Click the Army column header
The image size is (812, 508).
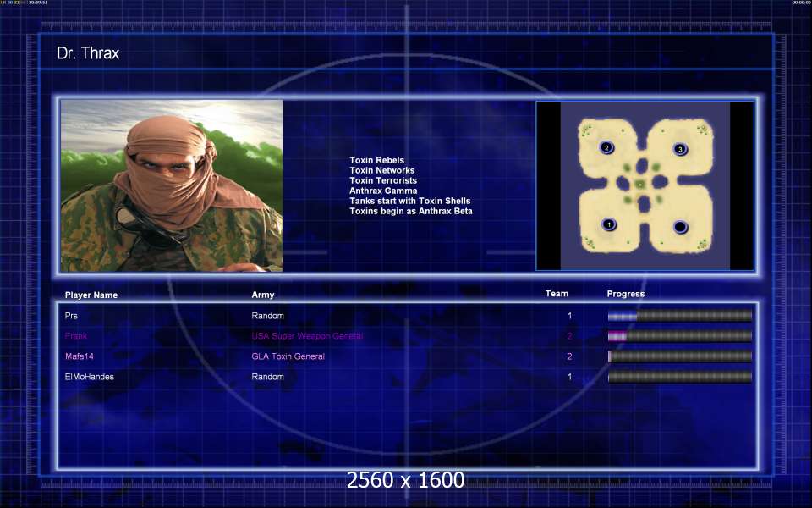click(262, 295)
